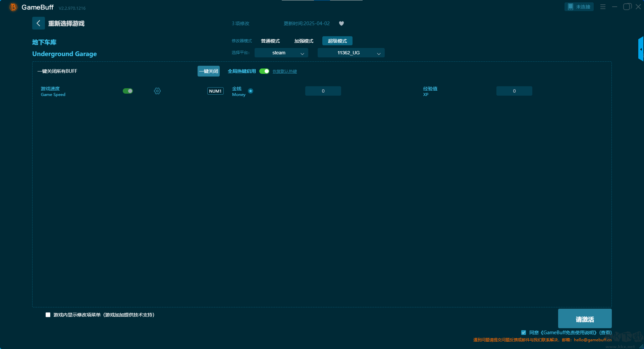This screenshot has width=644, height=349.
Task: Open Game Speed gear settings
Action: (157, 91)
